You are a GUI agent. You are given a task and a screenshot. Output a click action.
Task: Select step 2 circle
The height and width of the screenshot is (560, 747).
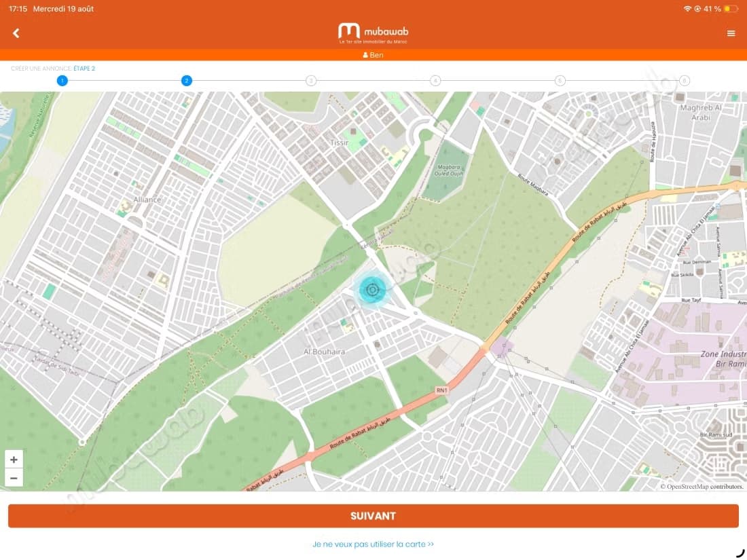coord(186,81)
